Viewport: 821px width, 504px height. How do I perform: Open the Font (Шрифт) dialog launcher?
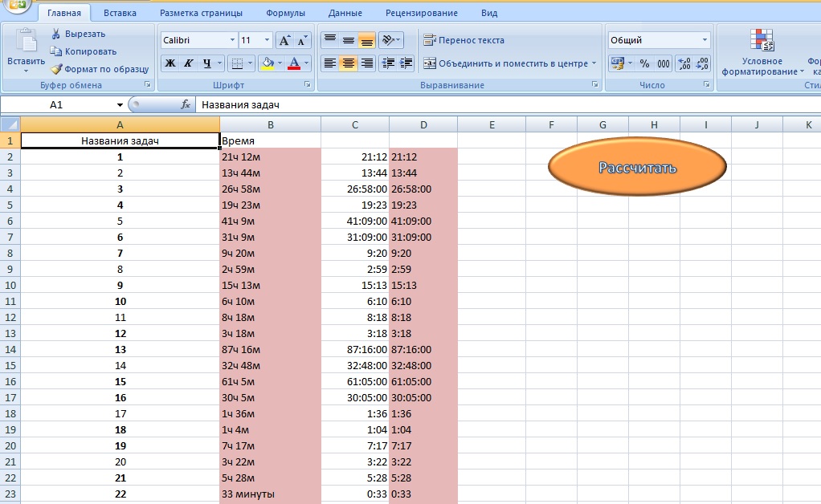pos(308,84)
